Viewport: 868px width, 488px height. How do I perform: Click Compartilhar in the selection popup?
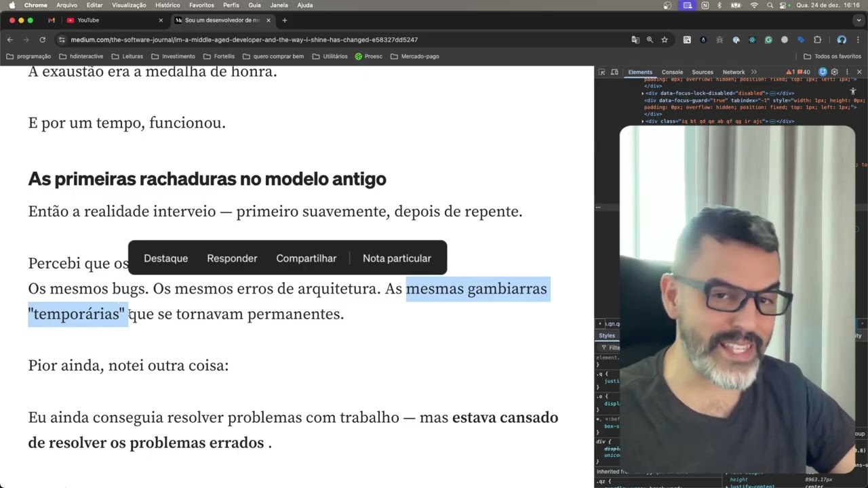point(307,258)
